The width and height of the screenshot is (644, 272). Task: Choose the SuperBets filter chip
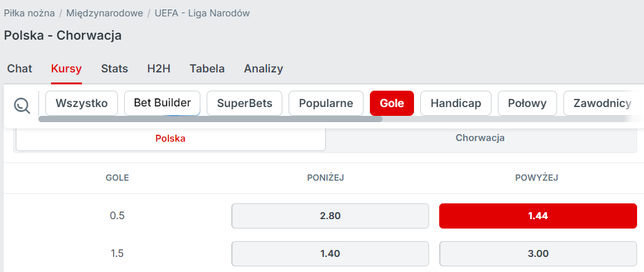[244, 103]
